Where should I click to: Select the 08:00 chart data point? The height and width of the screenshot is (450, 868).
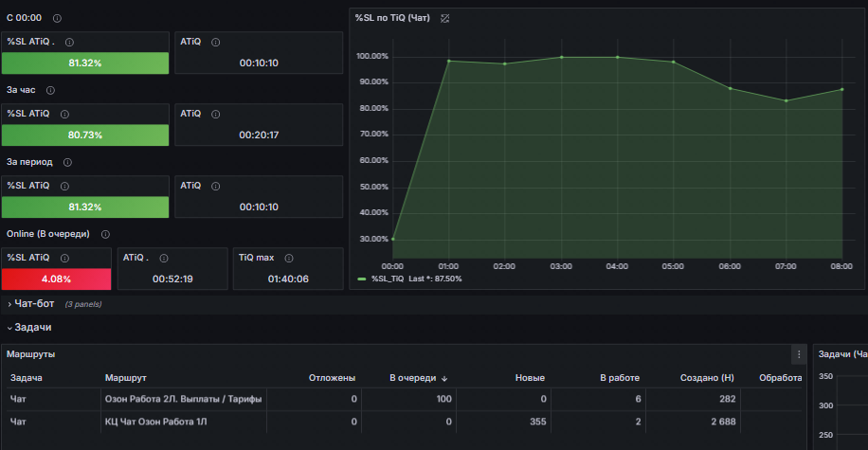point(842,89)
